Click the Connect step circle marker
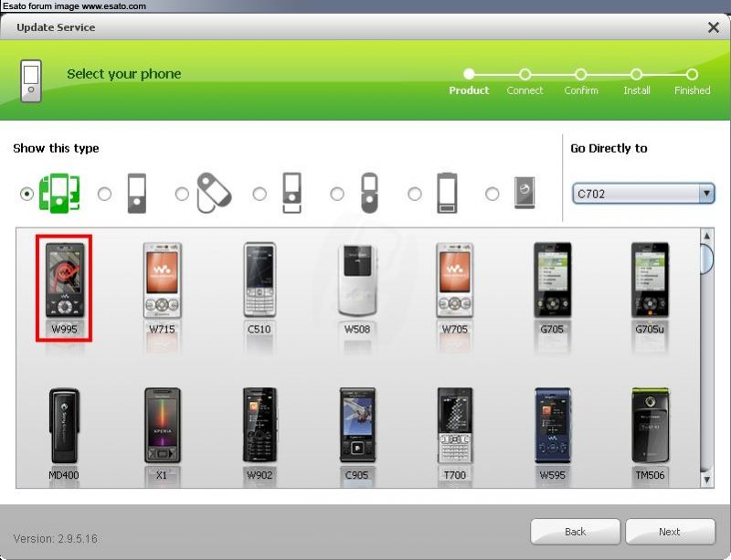Screen dimensions: 731x560 pos(524,74)
